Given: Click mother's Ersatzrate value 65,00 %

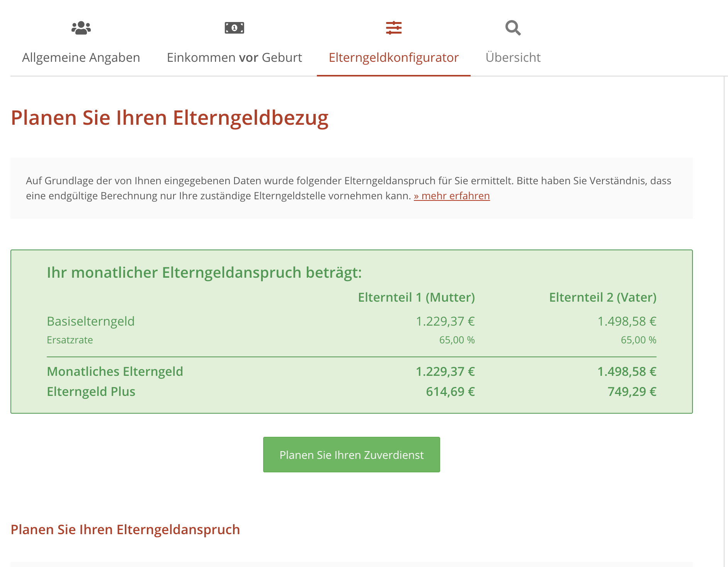Looking at the screenshot, I should pyautogui.click(x=457, y=340).
